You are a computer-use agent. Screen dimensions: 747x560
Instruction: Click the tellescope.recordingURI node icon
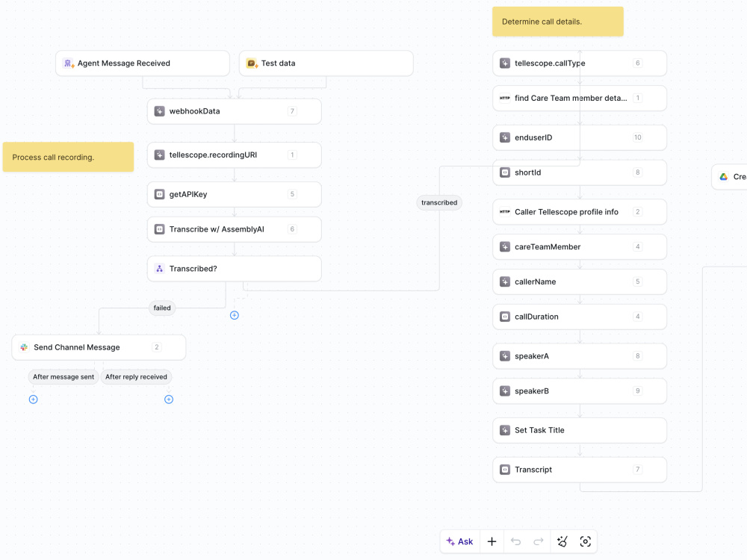point(160,155)
